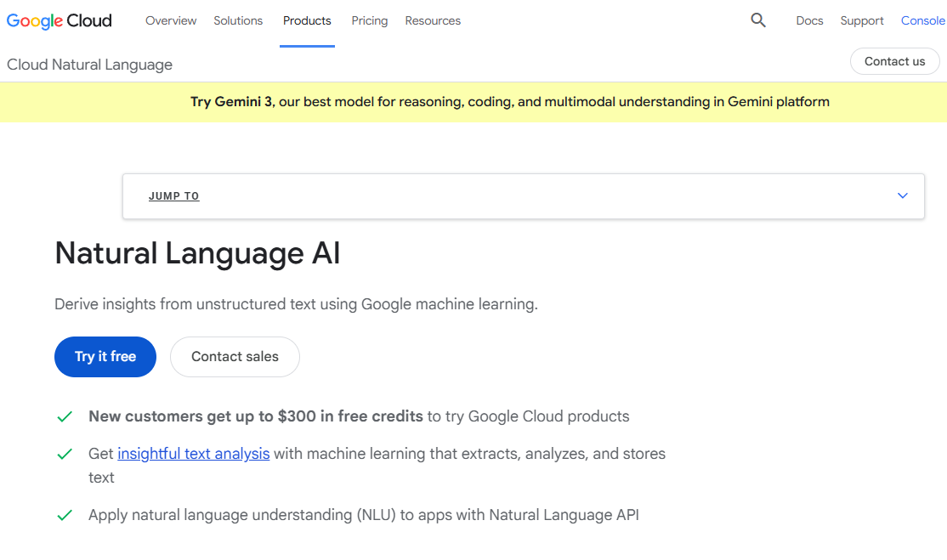Expand the Jump To chevron
This screenshot has height=560, width=947.
[x=902, y=195]
